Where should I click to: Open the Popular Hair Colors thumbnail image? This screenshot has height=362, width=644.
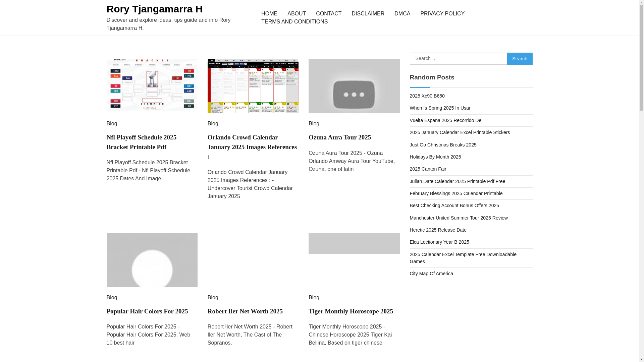[x=152, y=260]
